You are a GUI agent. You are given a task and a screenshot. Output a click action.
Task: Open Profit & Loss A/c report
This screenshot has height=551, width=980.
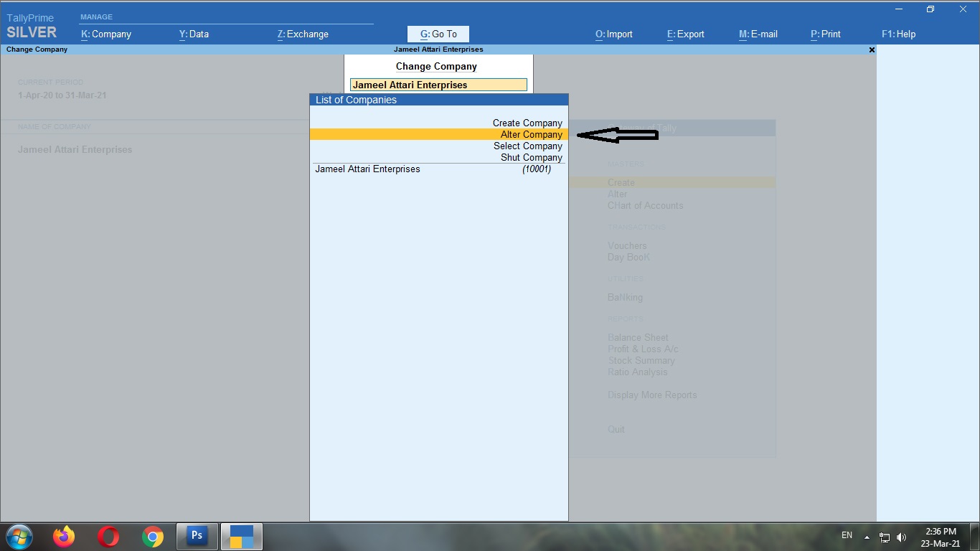(643, 349)
